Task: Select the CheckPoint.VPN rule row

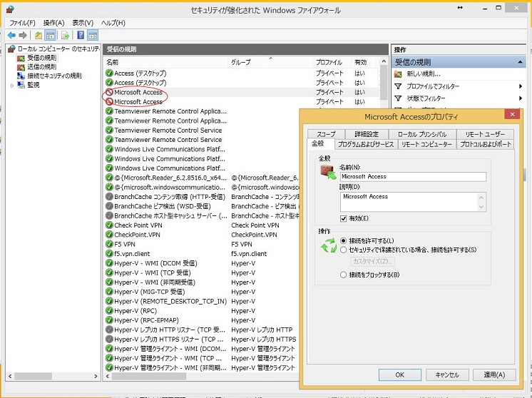Action: [x=202, y=235]
